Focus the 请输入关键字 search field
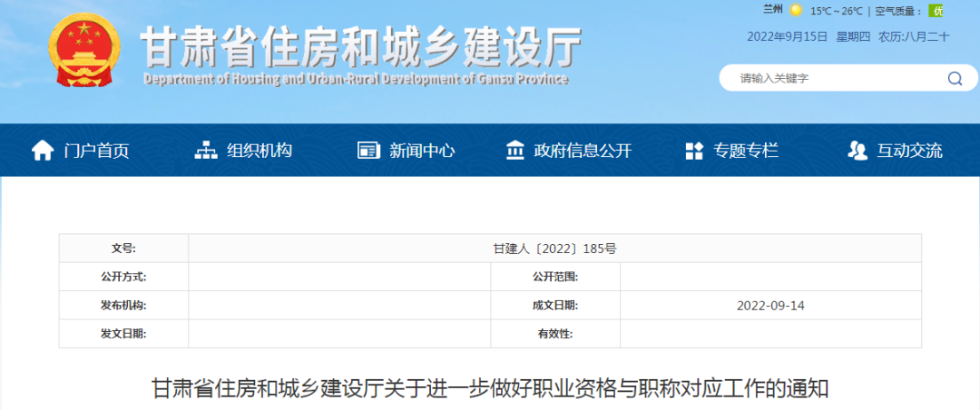This screenshot has width=980, height=410. (x=835, y=79)
